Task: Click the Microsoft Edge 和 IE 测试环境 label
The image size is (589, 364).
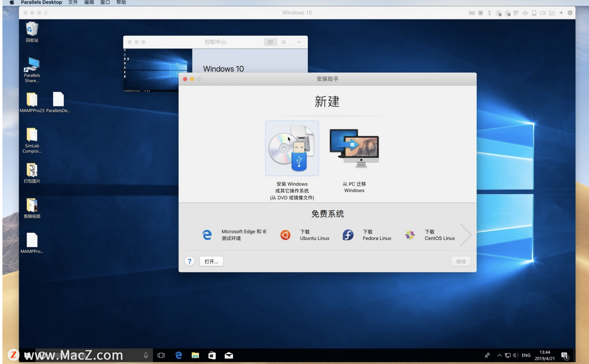Action: pos(244,235)
